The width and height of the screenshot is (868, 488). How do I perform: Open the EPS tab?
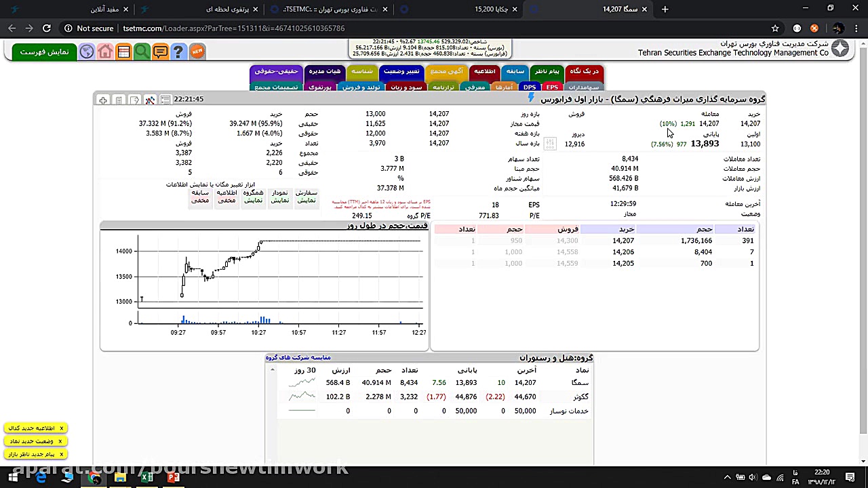(552, 87)
